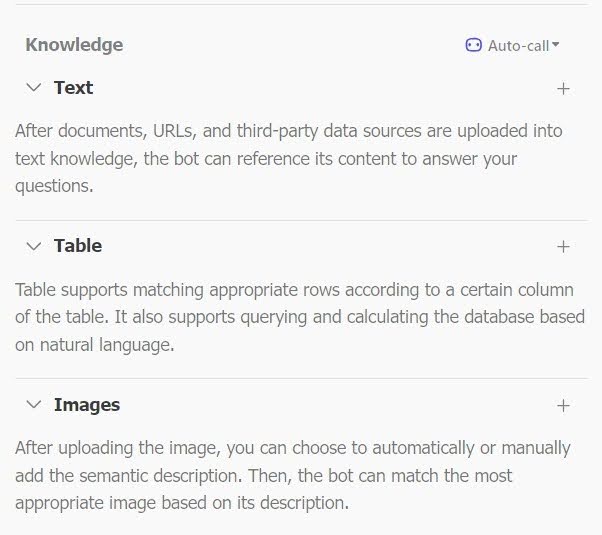
Task: Click divider line between Text and Table
Action: coord(302,220)
